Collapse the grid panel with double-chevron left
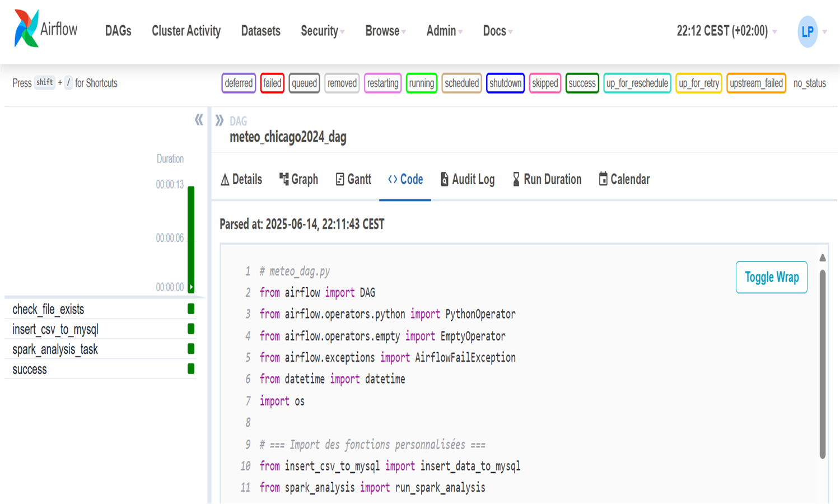Screen dimensions: 840x504 [199, 120]
